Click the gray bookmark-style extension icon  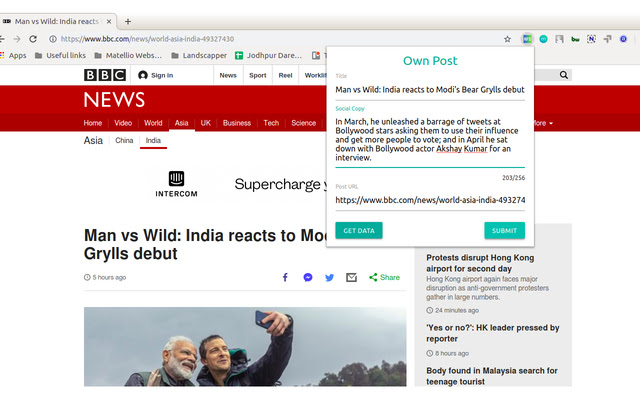(x=559, y=39)
